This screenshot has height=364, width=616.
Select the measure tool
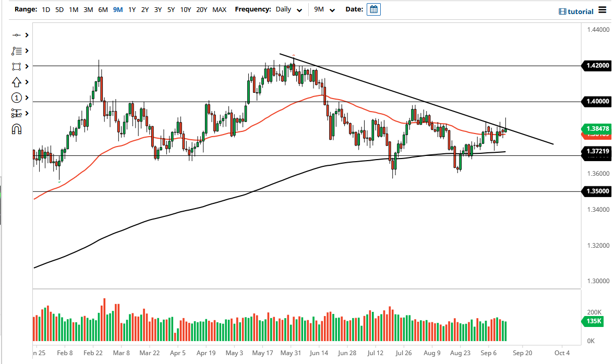point(17,113)
